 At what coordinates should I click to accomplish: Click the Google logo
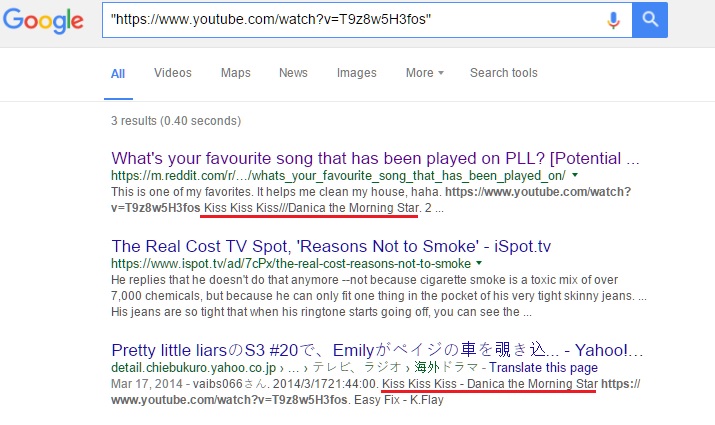43,21
